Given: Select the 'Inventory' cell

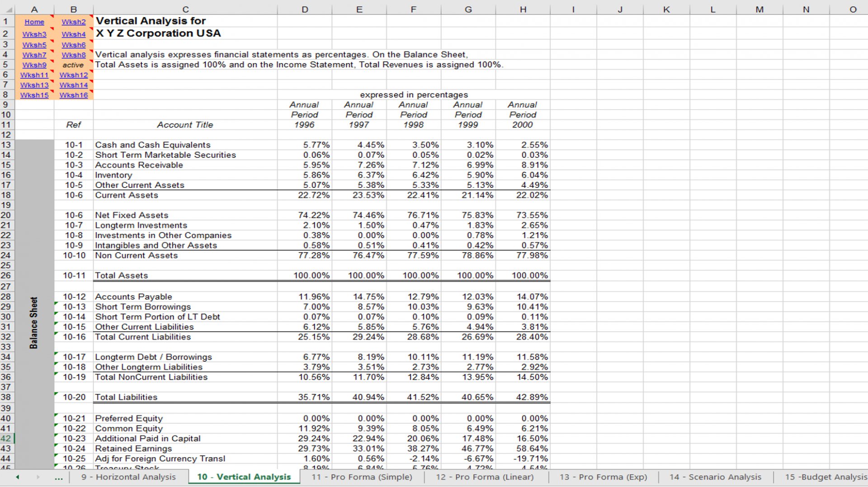Looking at the screenshot, I should [185, 175].
